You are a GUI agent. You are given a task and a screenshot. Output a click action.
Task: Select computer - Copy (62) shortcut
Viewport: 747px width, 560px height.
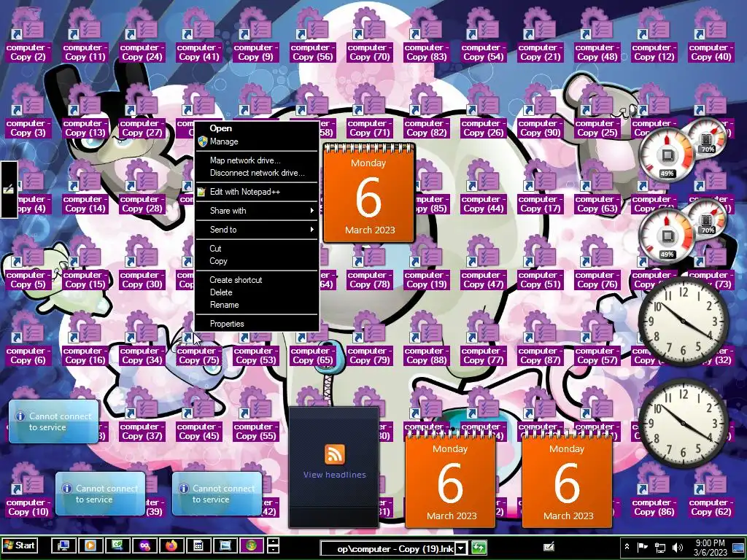coord(711,491)
